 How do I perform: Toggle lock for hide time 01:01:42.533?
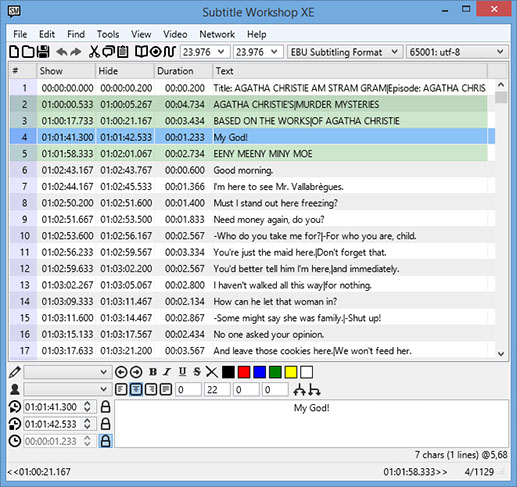(106, 424)
